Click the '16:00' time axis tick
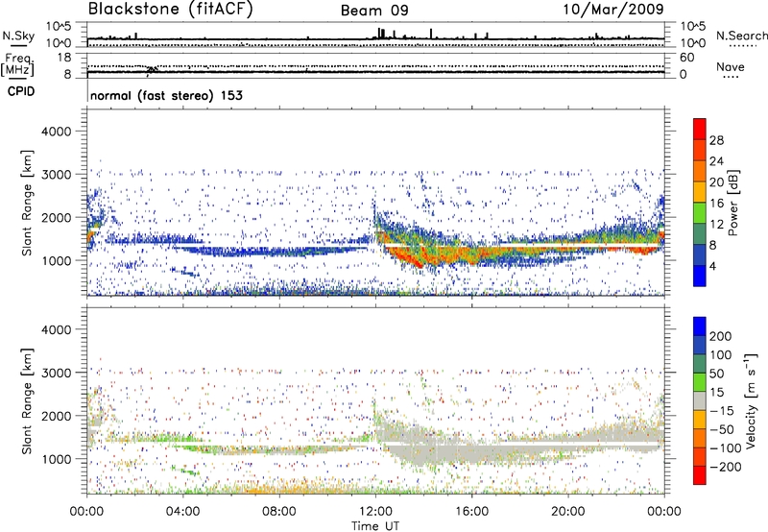Viewport: 768px width, 532px height. (x=471, y=512)
